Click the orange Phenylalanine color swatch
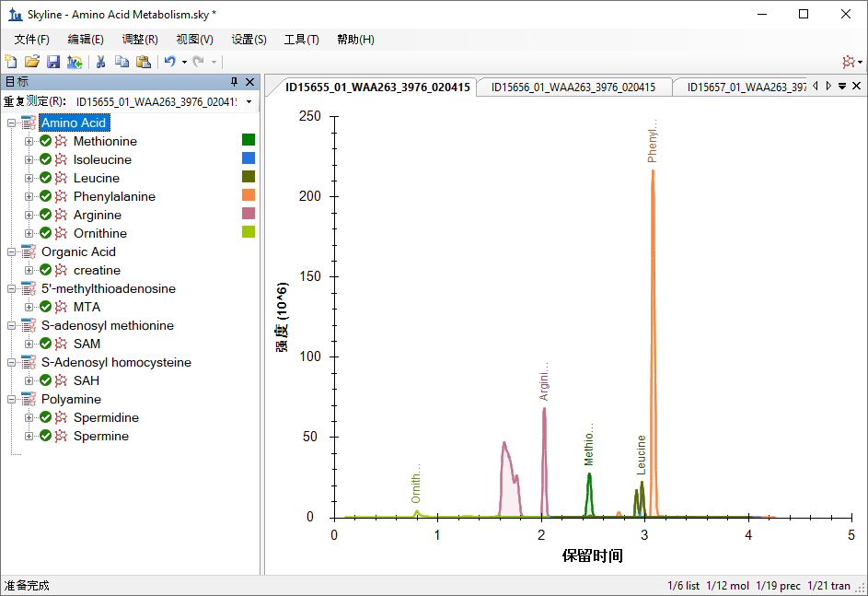Screen dimensions: 868x596 [249, 195]
